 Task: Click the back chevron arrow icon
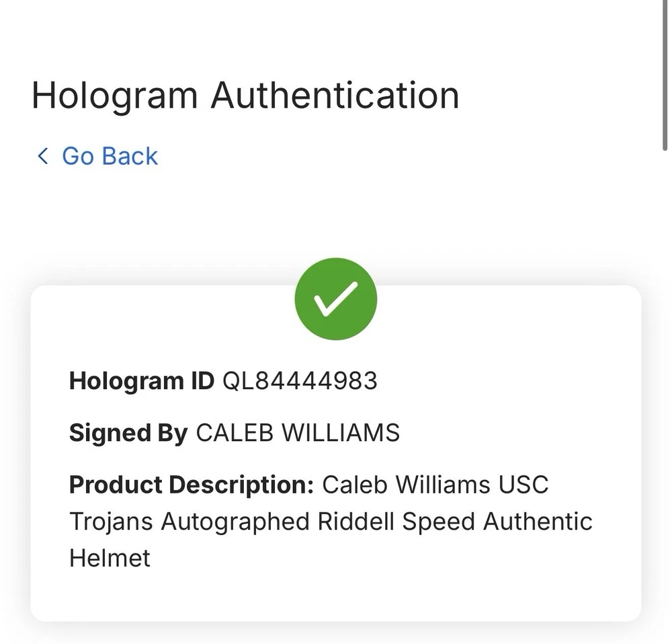tap(43, 156)
